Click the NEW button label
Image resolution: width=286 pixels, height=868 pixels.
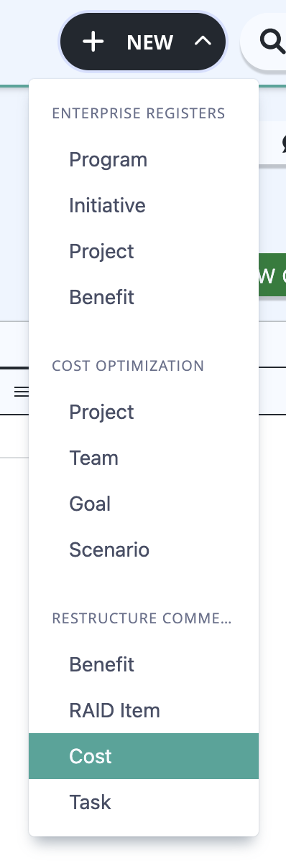150,42
